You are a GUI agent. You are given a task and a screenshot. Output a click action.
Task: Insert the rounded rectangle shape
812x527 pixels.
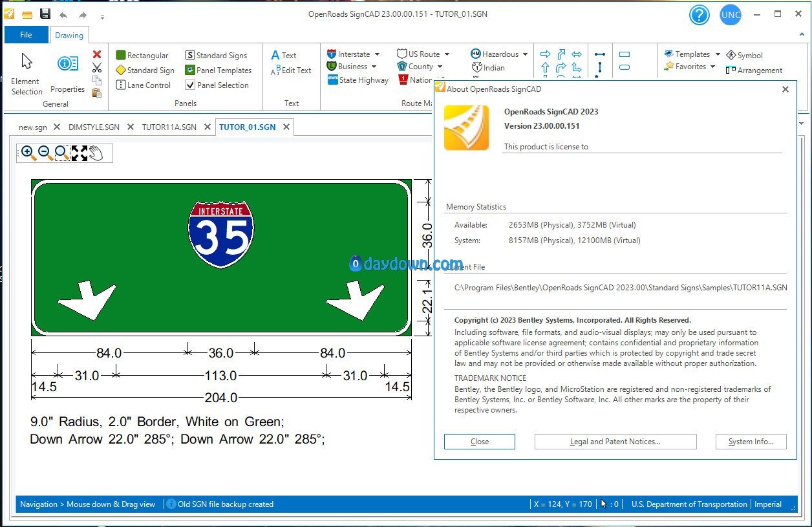click(625, 67)
